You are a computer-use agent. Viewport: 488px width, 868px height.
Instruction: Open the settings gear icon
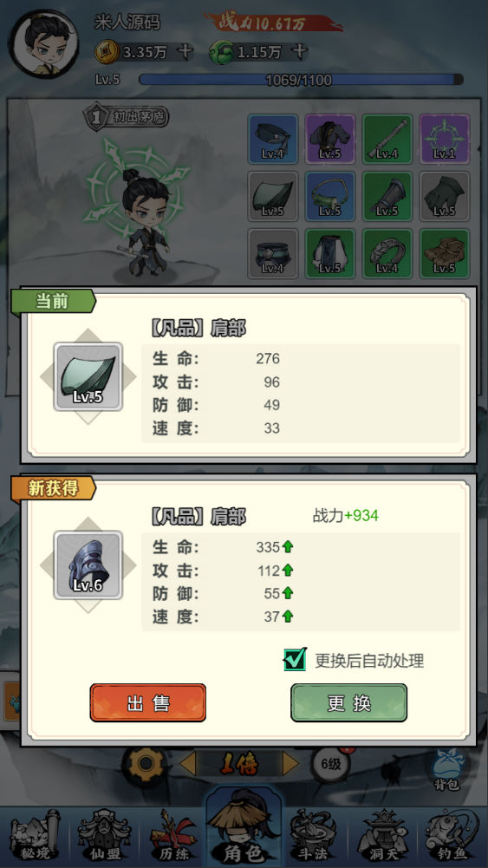pos(145,765)
